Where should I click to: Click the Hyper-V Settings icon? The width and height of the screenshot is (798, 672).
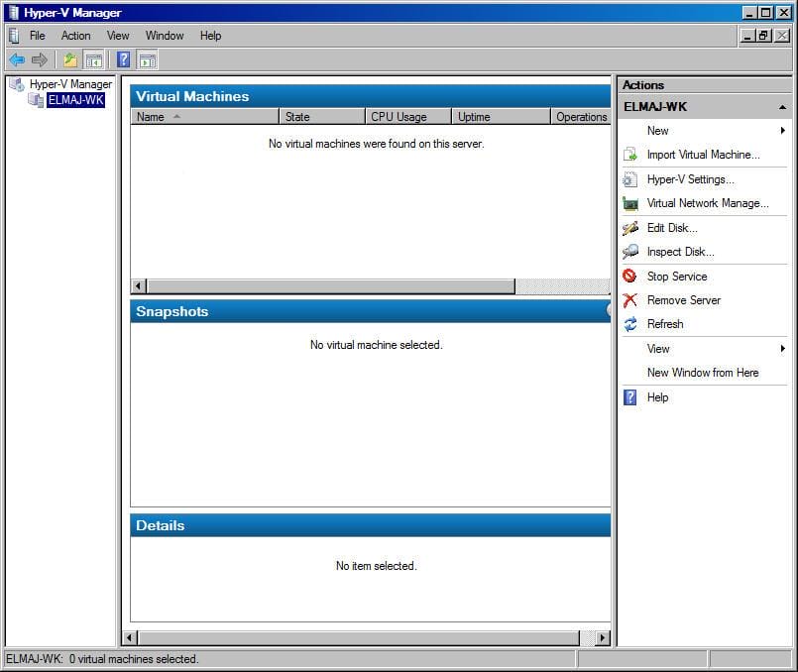click(x=630, y=179)
